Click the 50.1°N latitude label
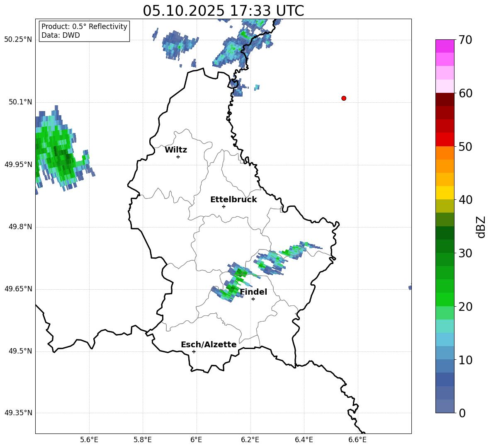The height and width of the screenshot is (448, 491). pos(20,102)
